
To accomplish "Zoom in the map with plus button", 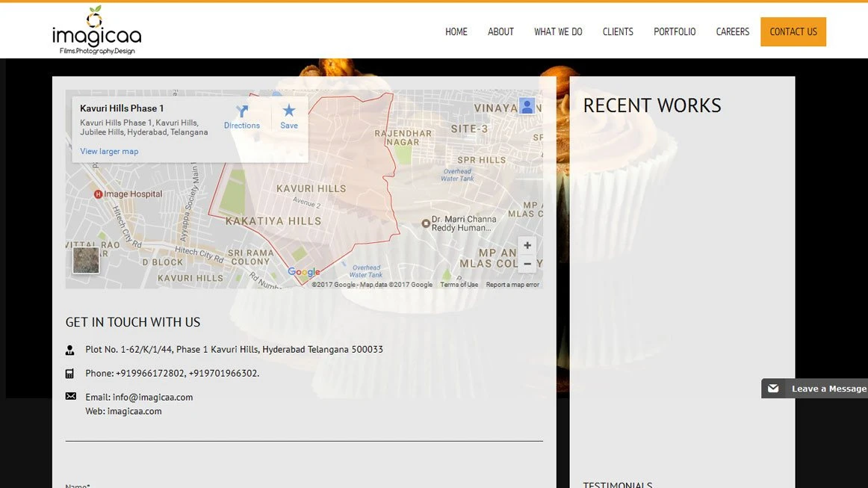I will point(527,246).
